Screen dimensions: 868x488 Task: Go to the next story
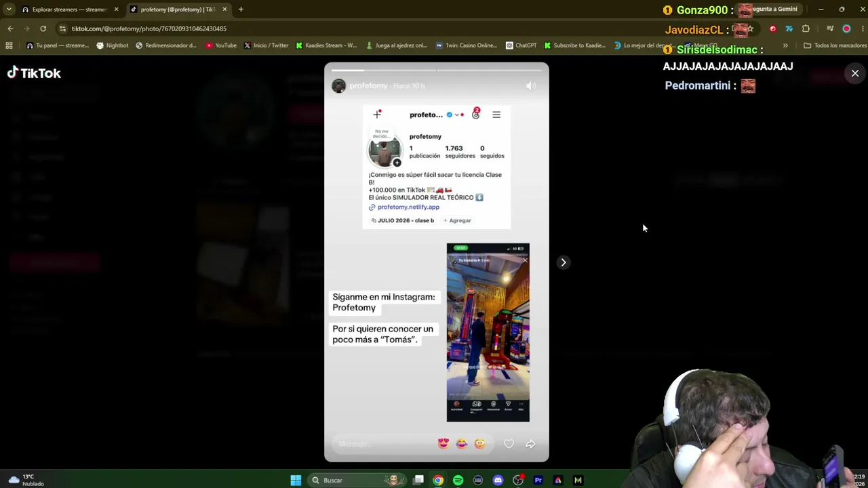point(563,262)
